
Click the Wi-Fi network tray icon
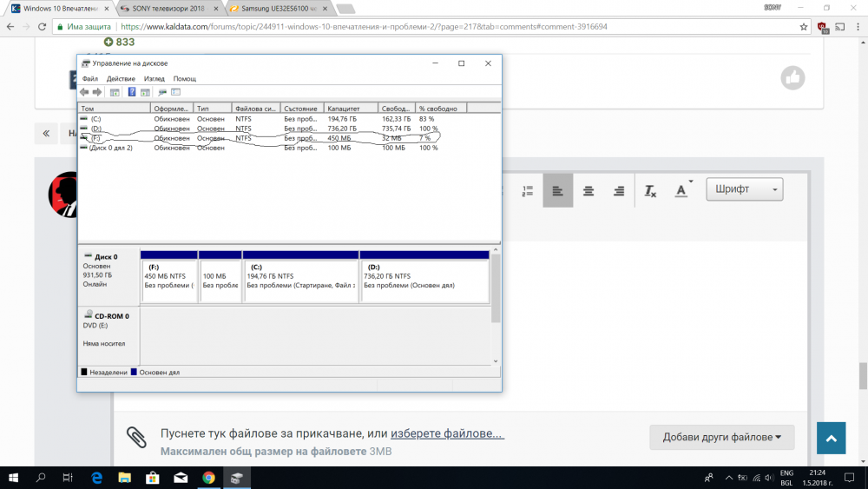(x=756, y=478)
